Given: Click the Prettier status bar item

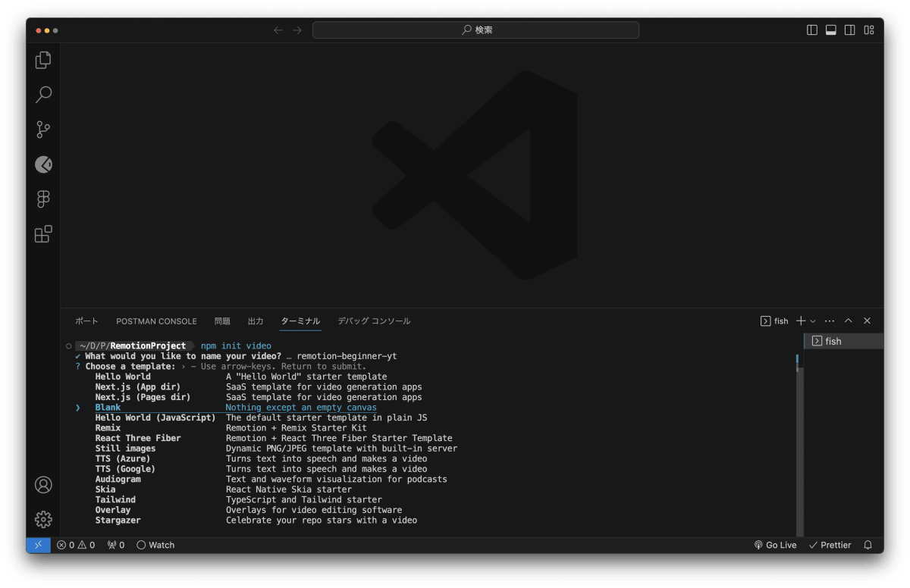Looking at the screenshot, I should pyautogui.click(x=830, y=545).
